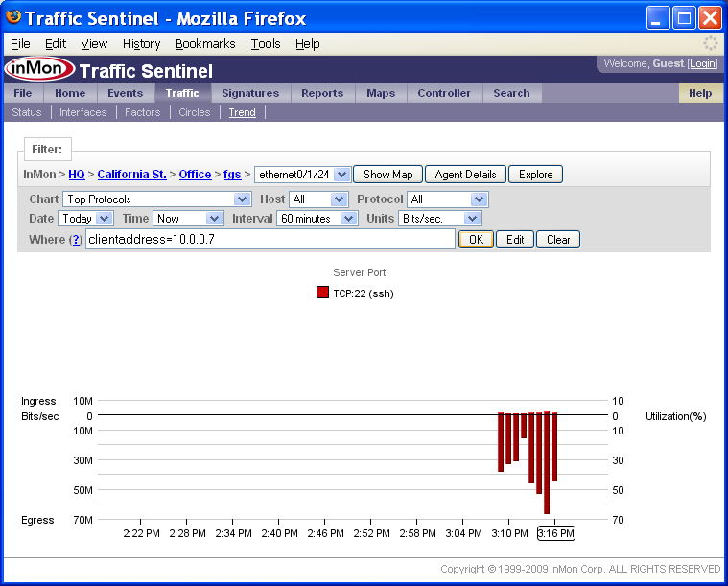Click the inMon logo
The image size is (728, 586).
click(x=40, y=69)
